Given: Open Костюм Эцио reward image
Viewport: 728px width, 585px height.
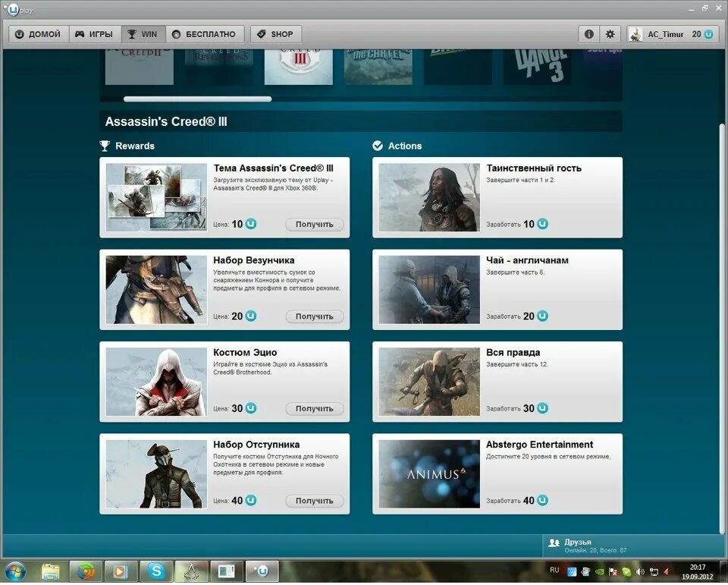Looking at the screenshot, I should coord(156,382).
